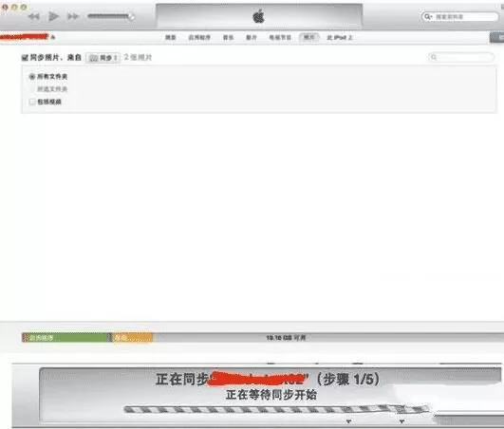Click the green apps segment of the capacity bar
The image size is (504, 429).
click(x=66, y=338)
